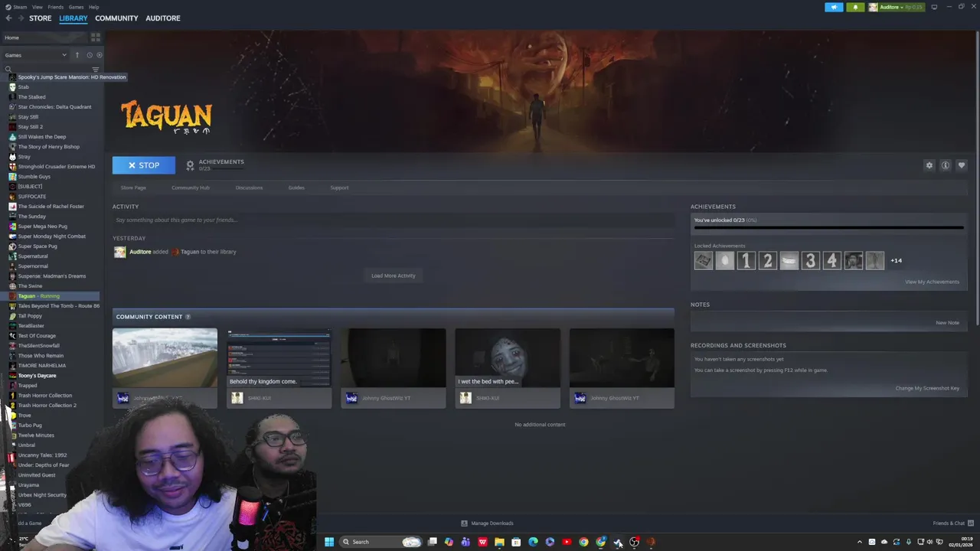Click the locked achievement numbered 4
Screen dimensions: 980x551
[x=832, y=261]
